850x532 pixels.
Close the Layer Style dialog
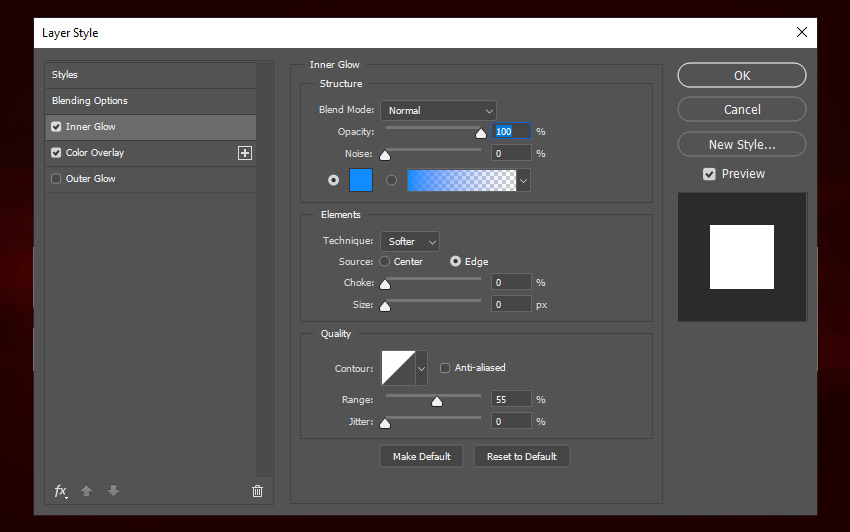(x=801, y=32)
